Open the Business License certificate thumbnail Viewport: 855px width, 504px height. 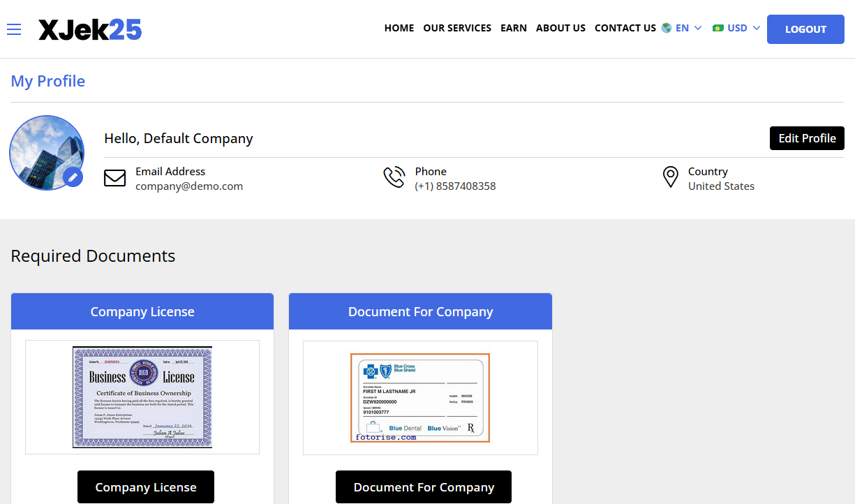142,397
